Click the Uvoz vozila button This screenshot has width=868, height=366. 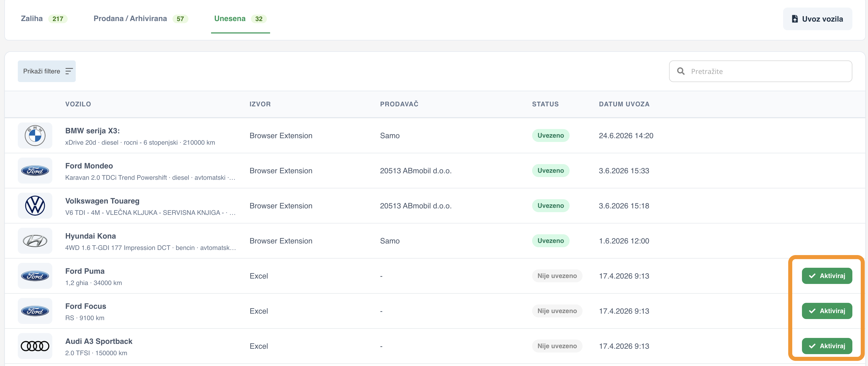point(817,19)
